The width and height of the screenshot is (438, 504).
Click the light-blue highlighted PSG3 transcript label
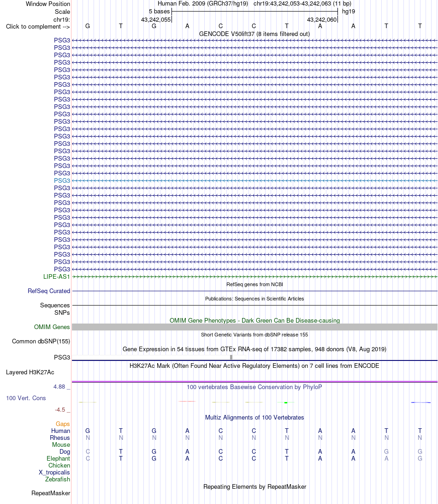[62, 180]
